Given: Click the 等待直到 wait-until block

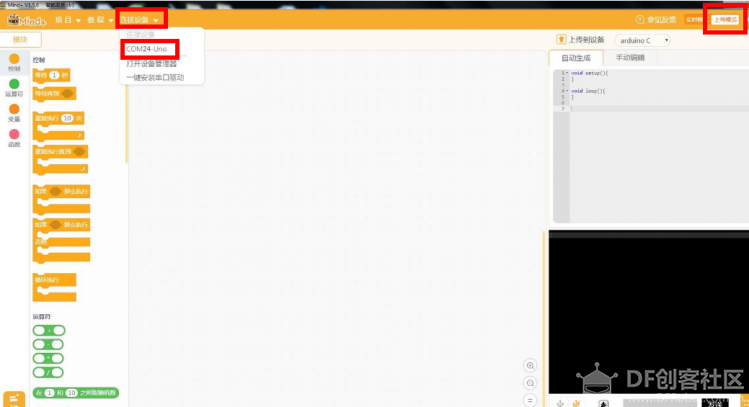Looking at the screenshot, I should click(54, 94).
